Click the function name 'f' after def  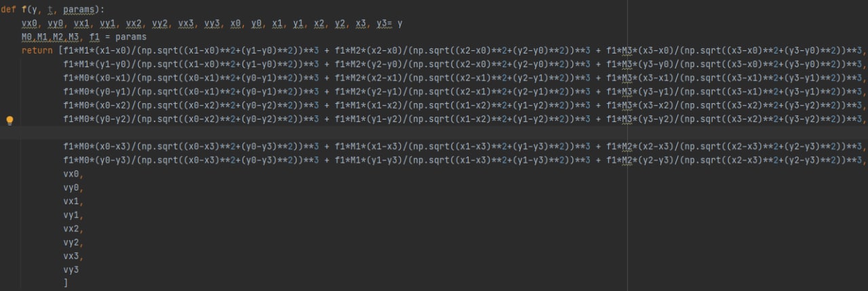(24, 9)
